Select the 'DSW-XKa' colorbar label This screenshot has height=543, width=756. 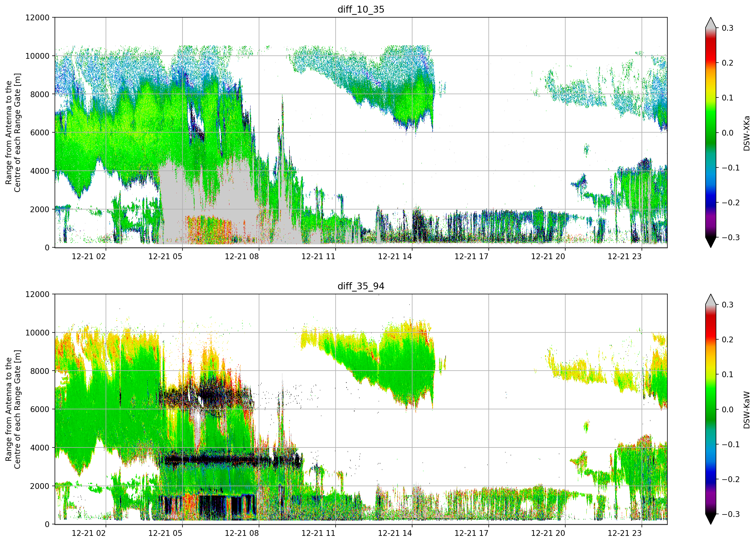[x=747, y=133]
